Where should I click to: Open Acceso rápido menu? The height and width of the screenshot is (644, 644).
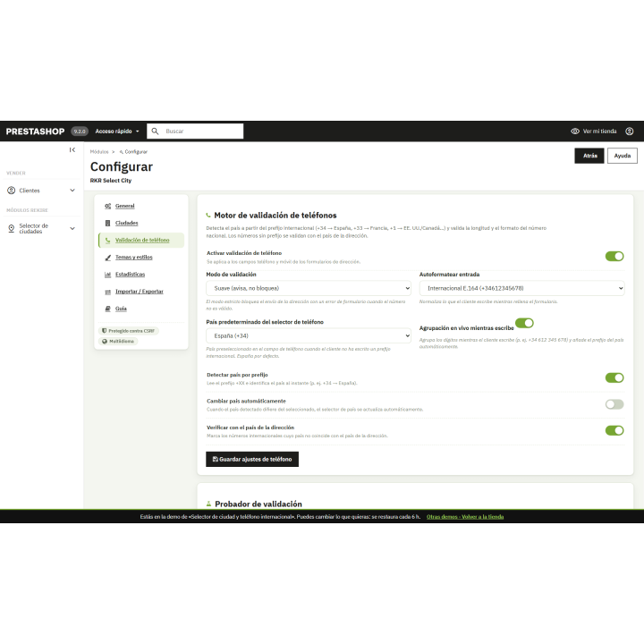[117, 131]
